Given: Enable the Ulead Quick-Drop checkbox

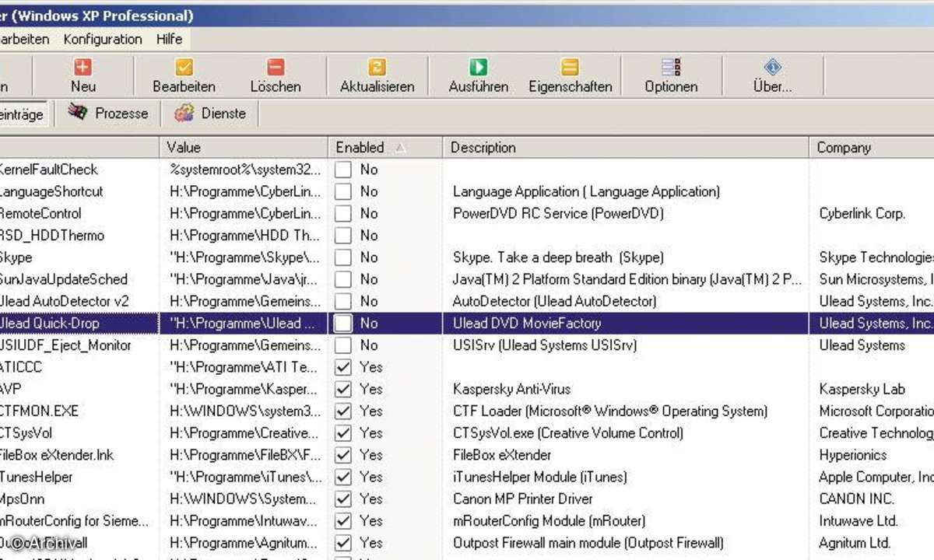Looking at the screenshot, I should click(342, 324).
